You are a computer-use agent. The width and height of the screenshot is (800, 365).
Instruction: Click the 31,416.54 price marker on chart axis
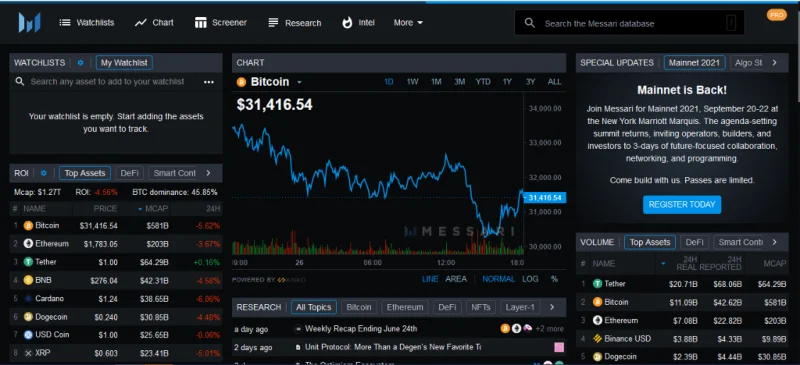pyautogui.click(x=545, y=198)
